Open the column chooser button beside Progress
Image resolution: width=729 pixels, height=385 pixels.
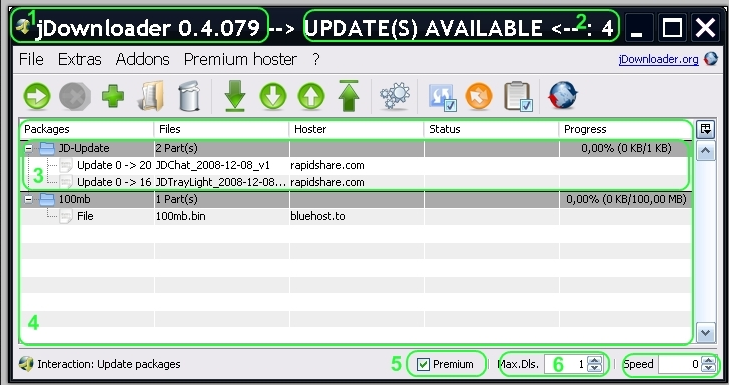pyautogui.click(x=706, y=129)
